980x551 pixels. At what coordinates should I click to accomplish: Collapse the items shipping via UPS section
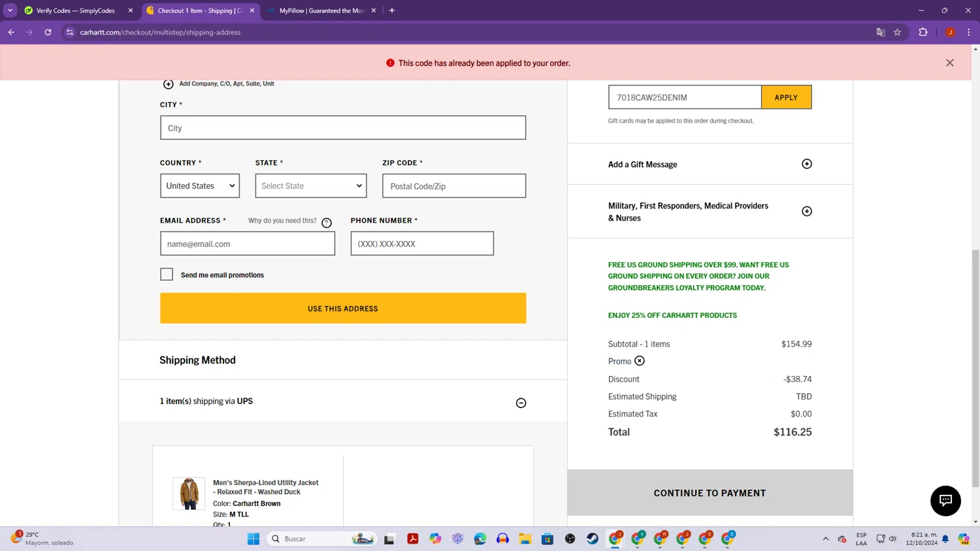coord(521,403)
